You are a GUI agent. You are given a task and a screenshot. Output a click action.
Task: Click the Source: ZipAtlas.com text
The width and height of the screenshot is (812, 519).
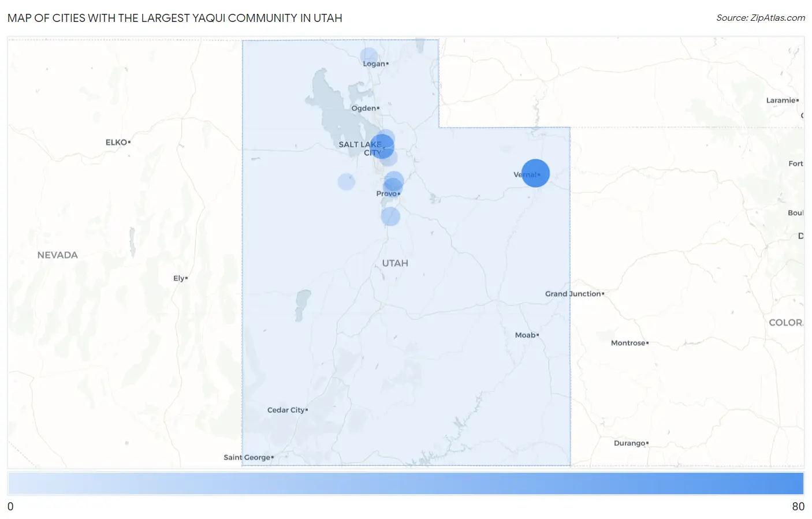(761, 18)
